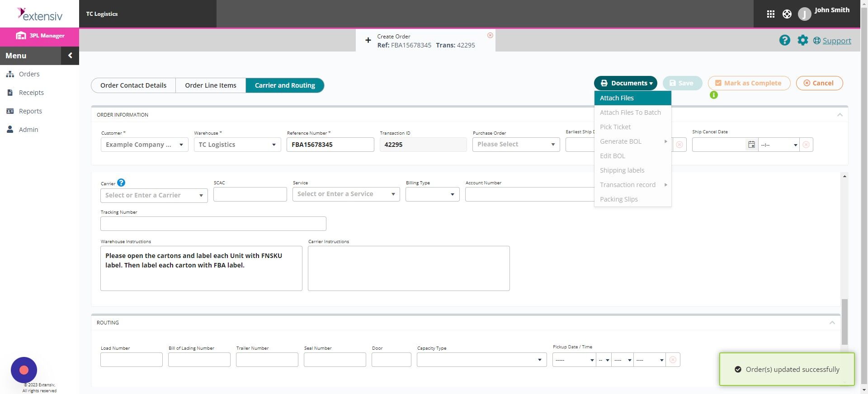Click the plus icon on Create Order tab

[368, 40]
